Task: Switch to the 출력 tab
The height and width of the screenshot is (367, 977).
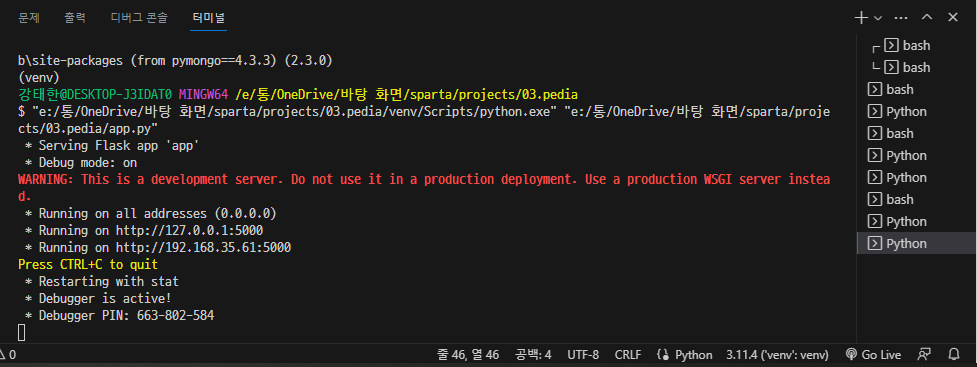Action: (x=75, y=18)
